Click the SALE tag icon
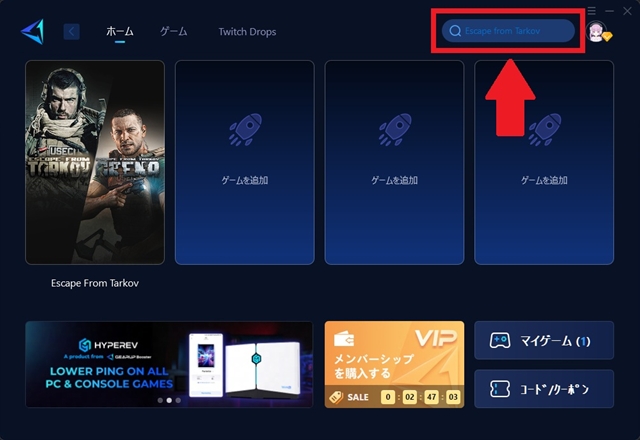The height and width of the screenshot is (440, 640). 336,397
